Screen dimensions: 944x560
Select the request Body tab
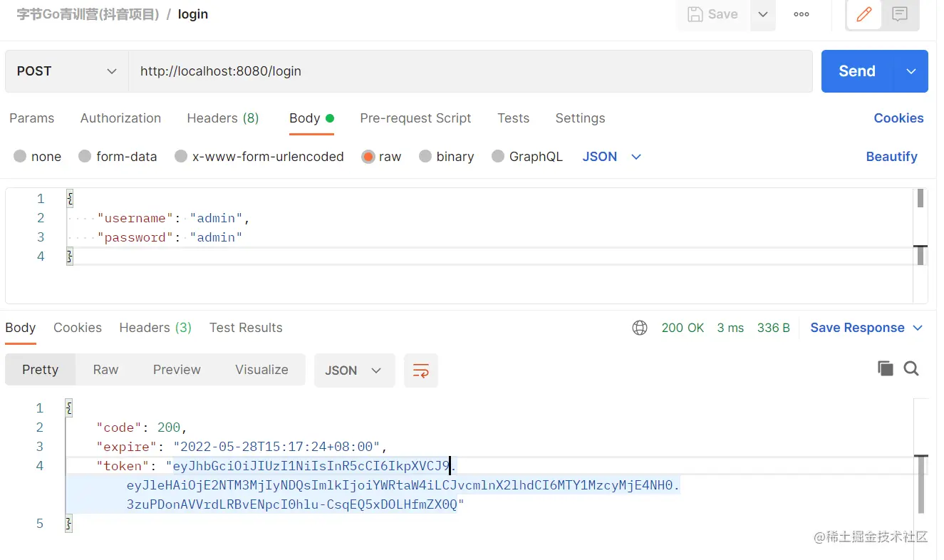point(311,118)
